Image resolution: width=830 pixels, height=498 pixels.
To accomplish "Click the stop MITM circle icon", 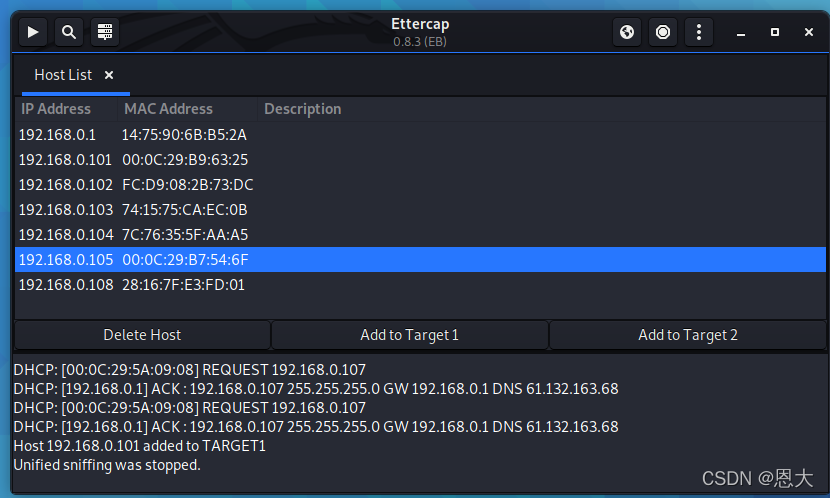I will [663, 32].
